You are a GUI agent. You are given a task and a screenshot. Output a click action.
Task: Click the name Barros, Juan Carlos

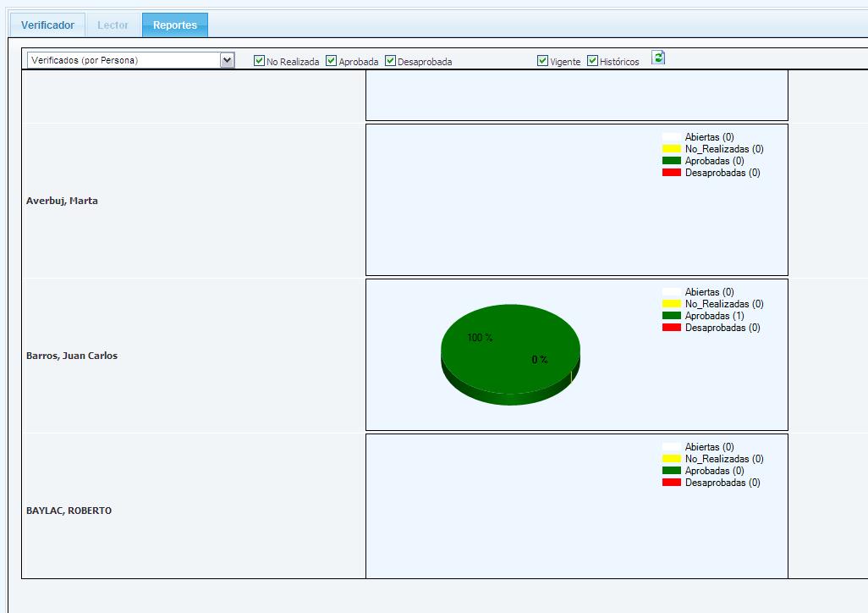(x=72, y=356)
